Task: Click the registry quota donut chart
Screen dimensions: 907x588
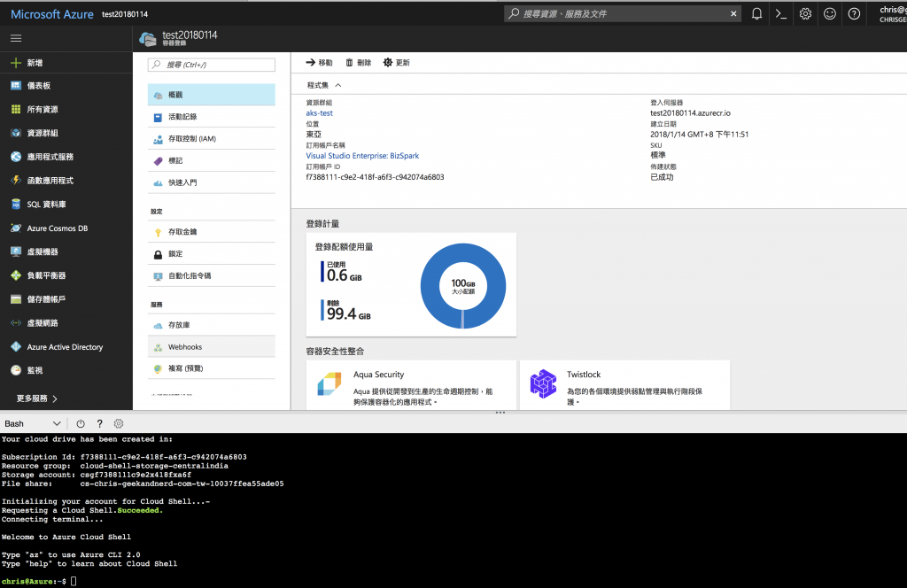Action: [462, 286]
